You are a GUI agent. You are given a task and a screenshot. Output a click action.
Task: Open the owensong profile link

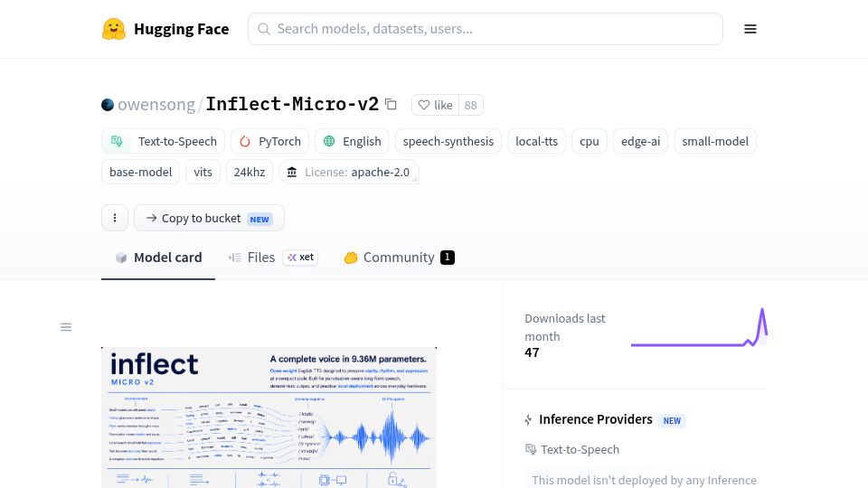[x=156, y=105]
